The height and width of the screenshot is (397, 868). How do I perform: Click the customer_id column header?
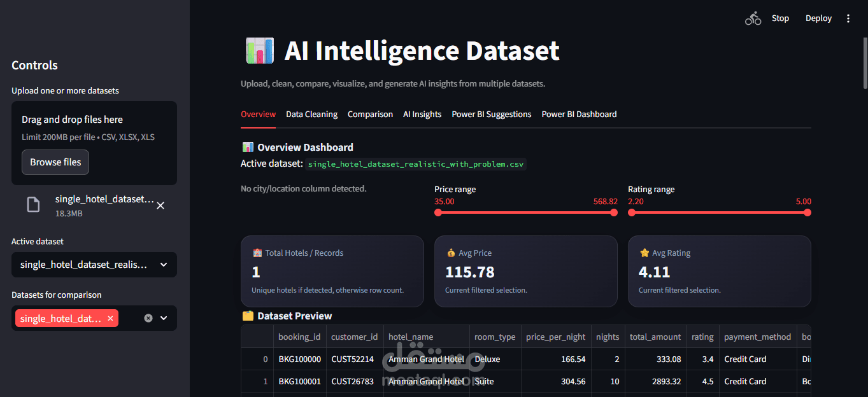click(x=355, y=337)
